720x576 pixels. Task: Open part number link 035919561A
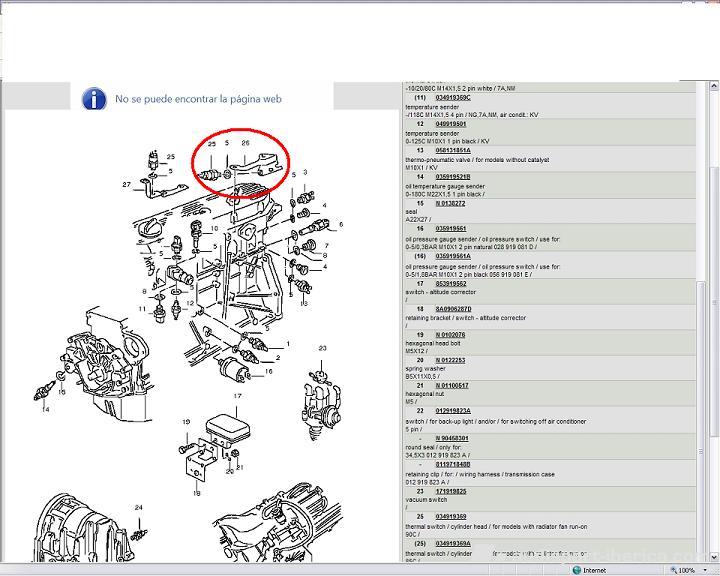click(x=453, y=256)
